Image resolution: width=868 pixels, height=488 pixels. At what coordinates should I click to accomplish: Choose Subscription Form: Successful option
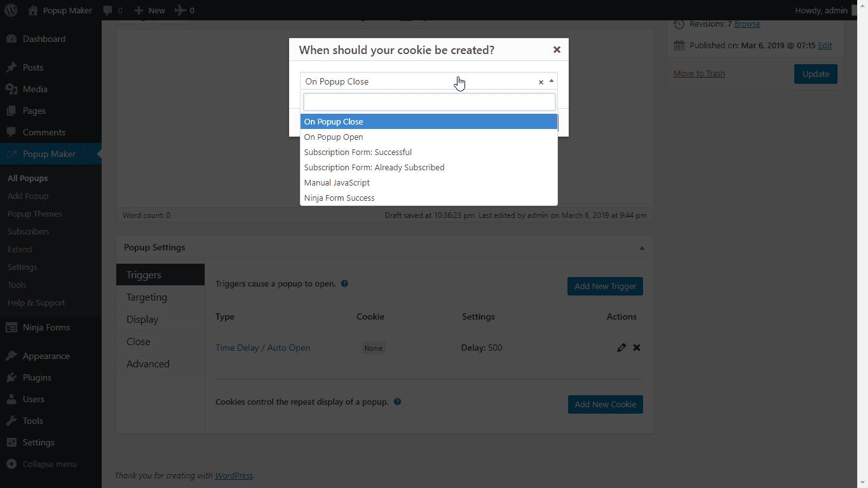coord(429,152)
